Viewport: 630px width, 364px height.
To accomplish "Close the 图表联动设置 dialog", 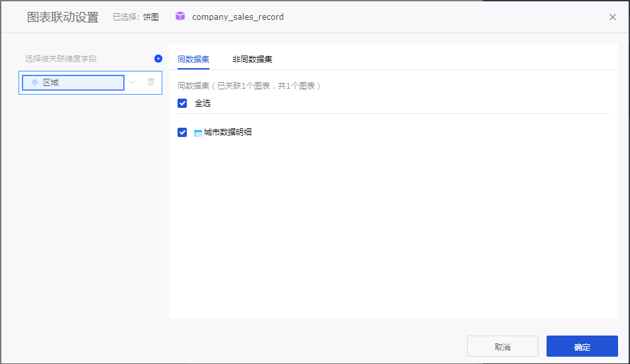I will 612,17.
